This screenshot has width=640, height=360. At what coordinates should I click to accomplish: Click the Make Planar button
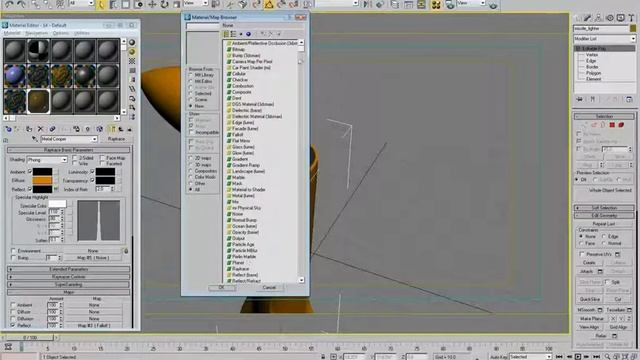592,318
